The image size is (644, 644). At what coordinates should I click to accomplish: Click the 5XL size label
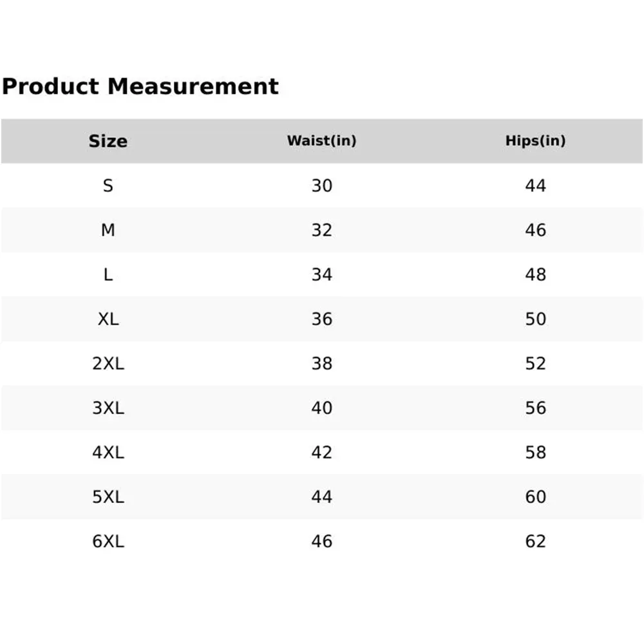[108, 497]
